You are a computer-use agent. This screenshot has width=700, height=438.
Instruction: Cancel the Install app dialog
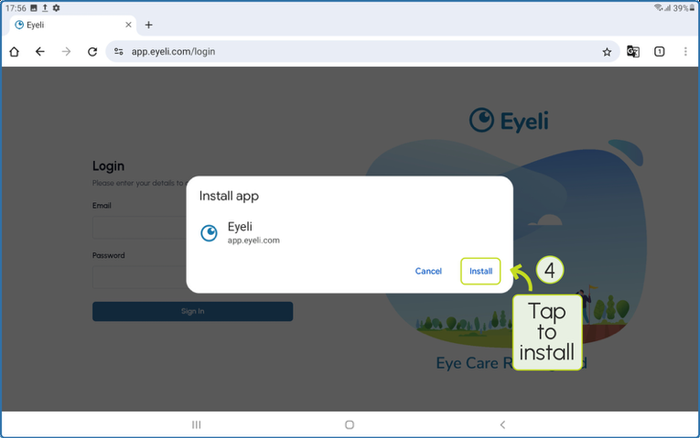click(428, 271)
